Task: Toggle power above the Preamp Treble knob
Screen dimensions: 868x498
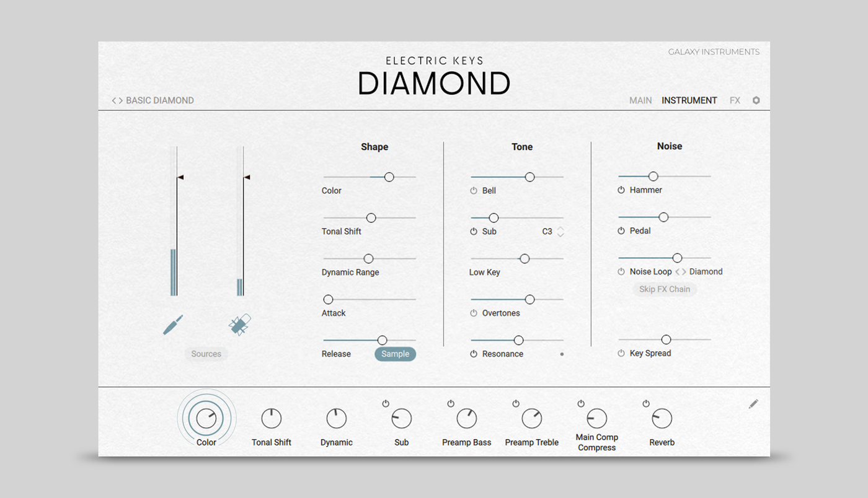Action: (516, 404)
